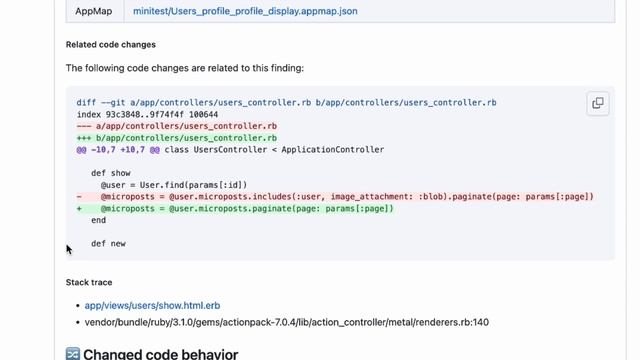Click the 'Changed code behavior' heading

[x=160, y=354]
